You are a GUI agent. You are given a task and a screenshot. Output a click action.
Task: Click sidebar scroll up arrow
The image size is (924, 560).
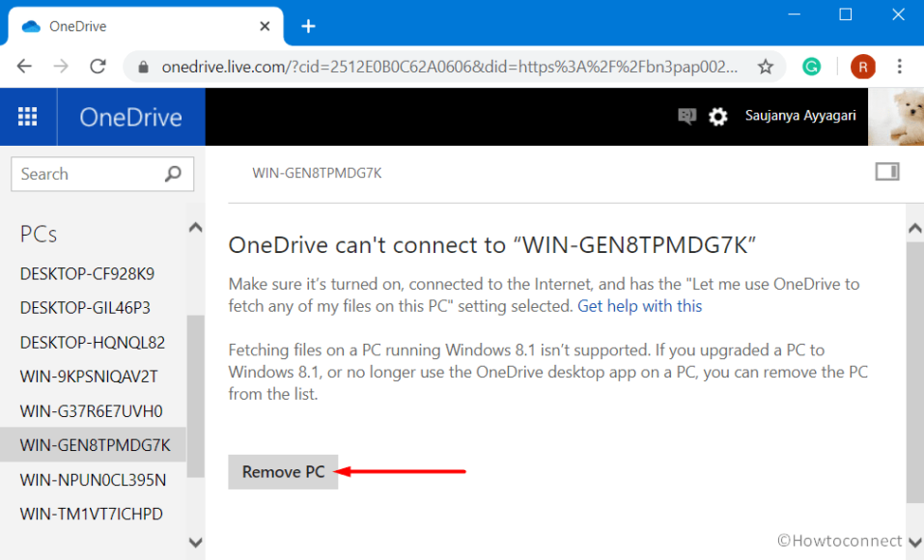(x=196, y=228)
